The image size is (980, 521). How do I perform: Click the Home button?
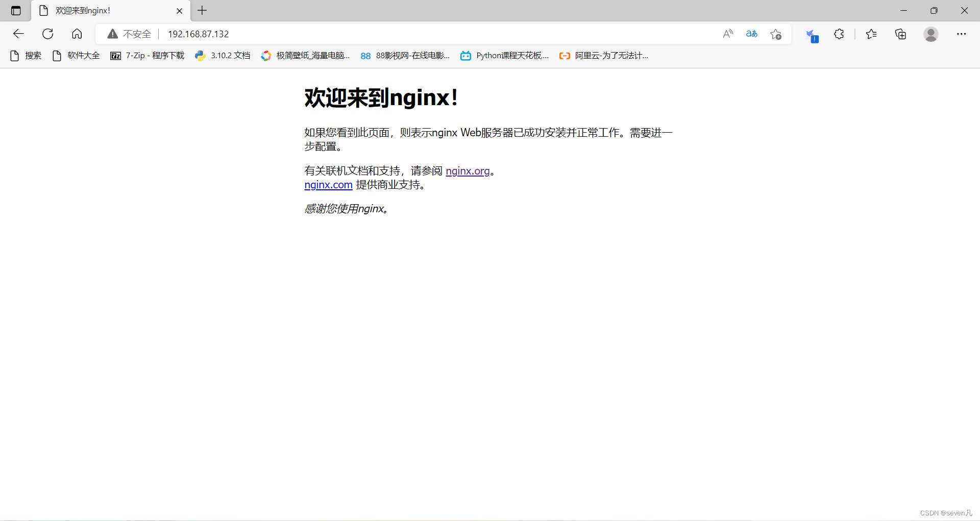(x=77, y=34)
